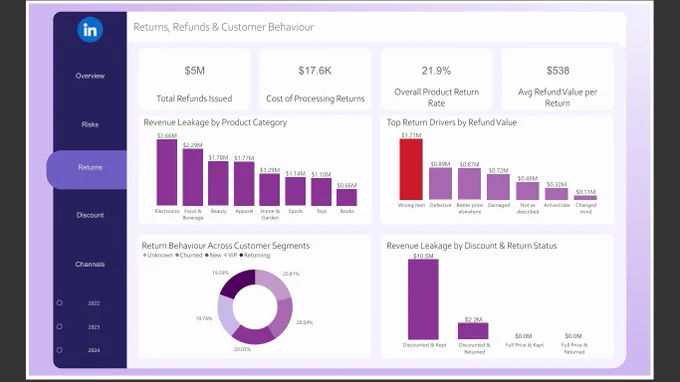This screenshot has width=680, height=382.
Task: Click the Not as described bar
Action: (x=527, y=191)
